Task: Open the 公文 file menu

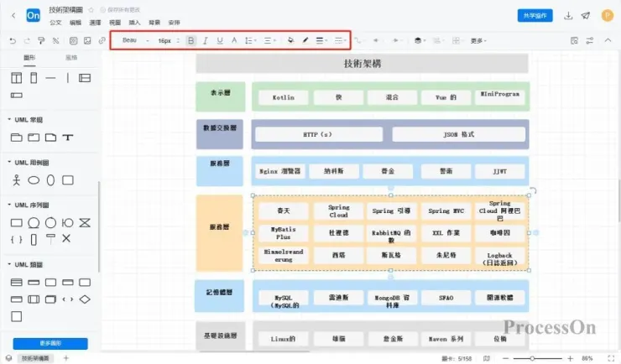Action: coord(55,23)
